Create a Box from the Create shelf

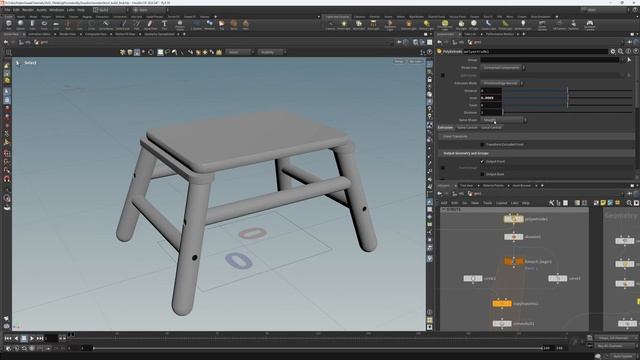(9, 25)
